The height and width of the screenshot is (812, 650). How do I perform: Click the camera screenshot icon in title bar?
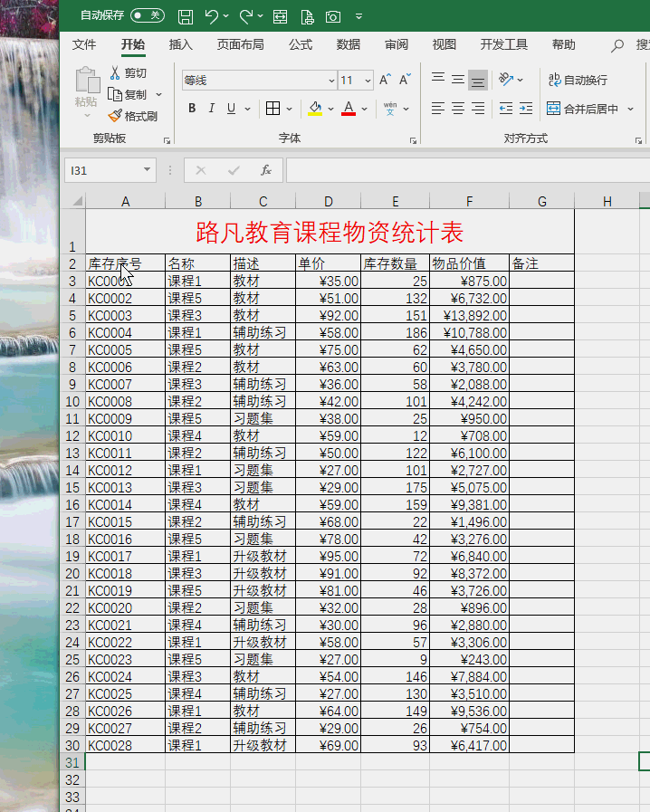click(x=333, y=16)
